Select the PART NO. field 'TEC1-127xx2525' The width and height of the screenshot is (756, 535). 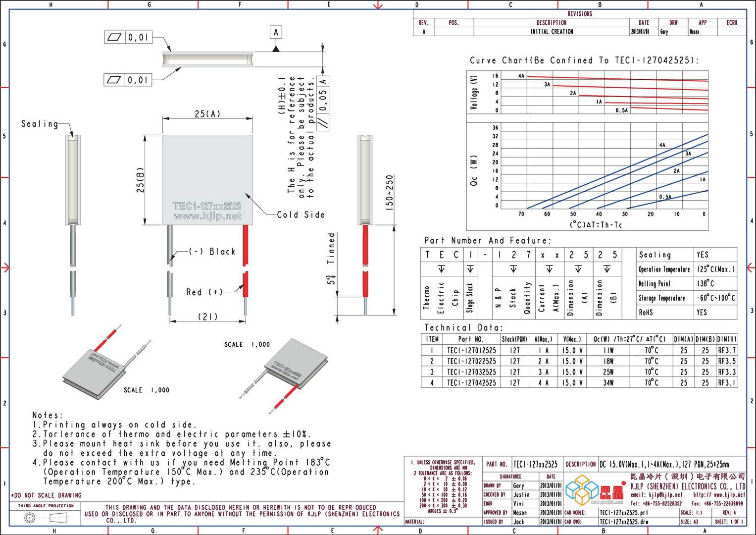point(535,464)
